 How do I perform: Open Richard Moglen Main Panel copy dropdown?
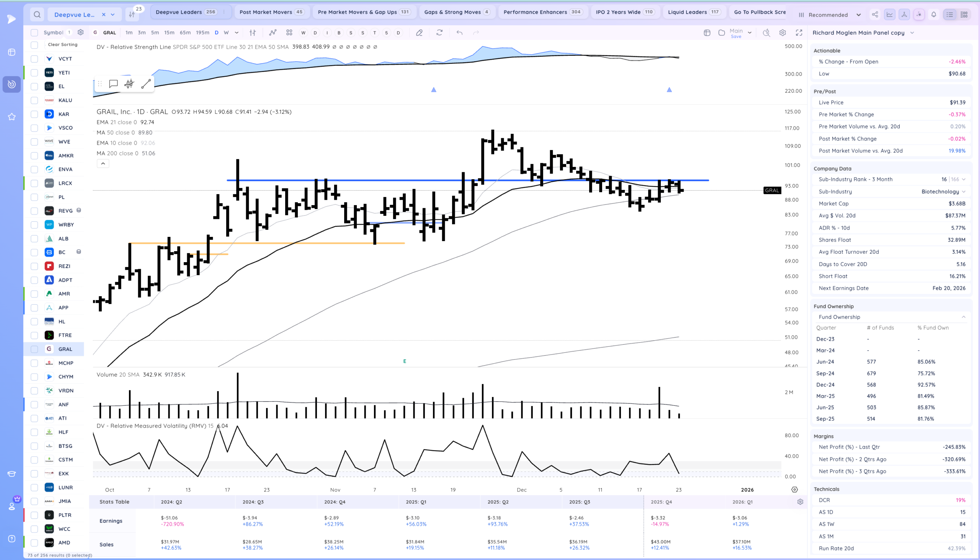pos(912,33)
